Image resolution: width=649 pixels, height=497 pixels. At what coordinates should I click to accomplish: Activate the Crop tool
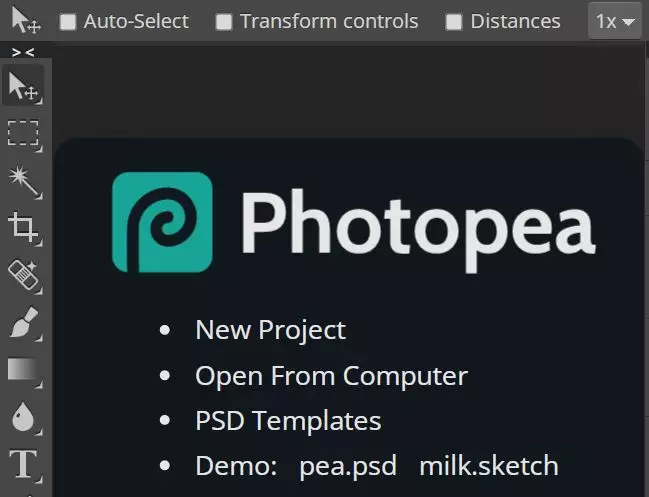pyautogui.click(x=23, y=227)
